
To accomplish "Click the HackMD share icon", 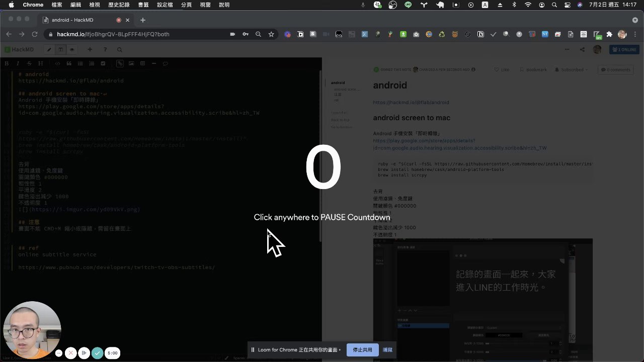I will point(582,50).
